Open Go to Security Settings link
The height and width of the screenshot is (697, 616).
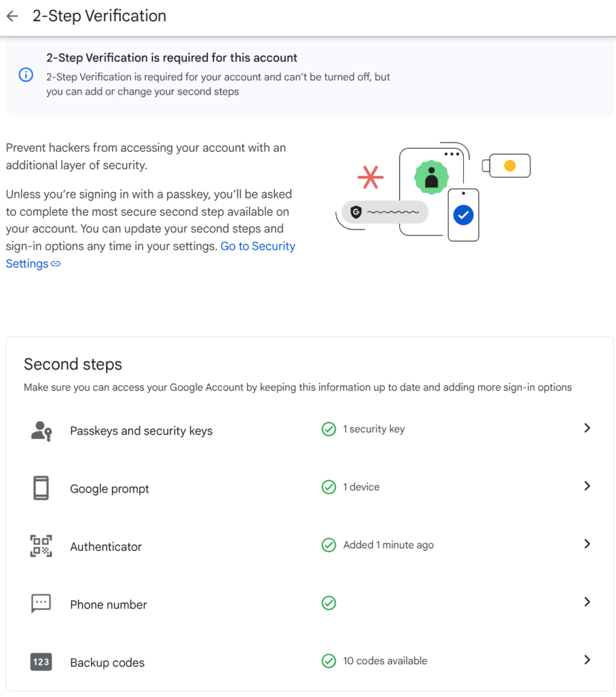(x=257, y=246)
